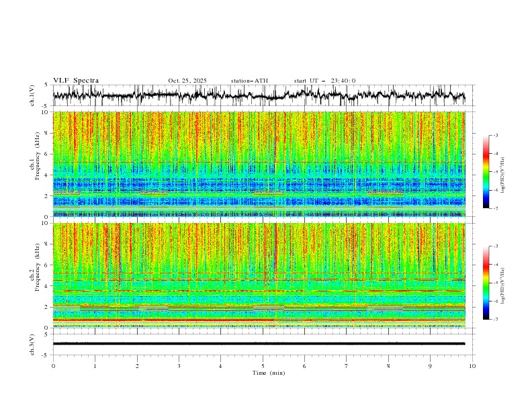The width and height of the screenshot is (532, 411).
Task: Click the upper color bar "log(PSD)(V²/Hz)" label
Action: pos(503,175)
